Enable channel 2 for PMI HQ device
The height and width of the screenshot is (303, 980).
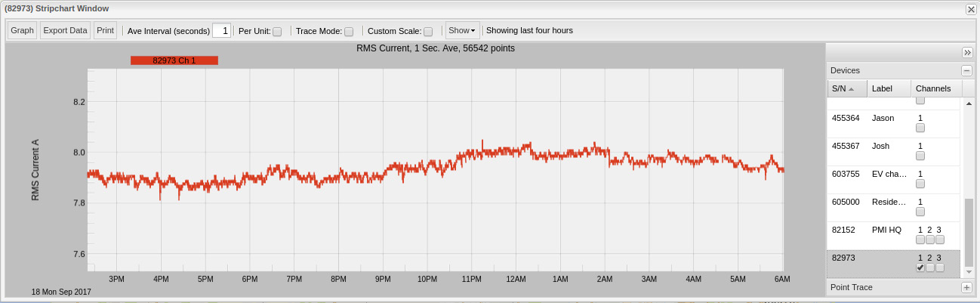(x=929, y=240)
